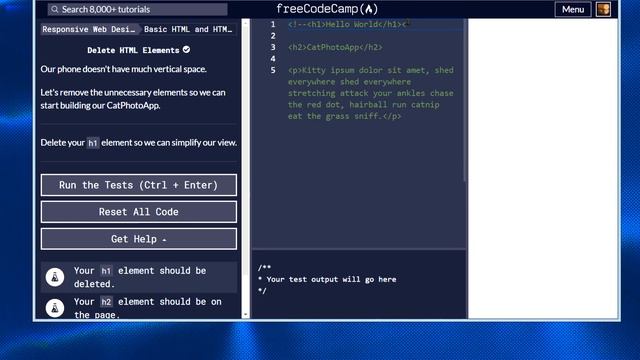
Task: Click line number 4 in editor
Action: (x=273, y=59)
